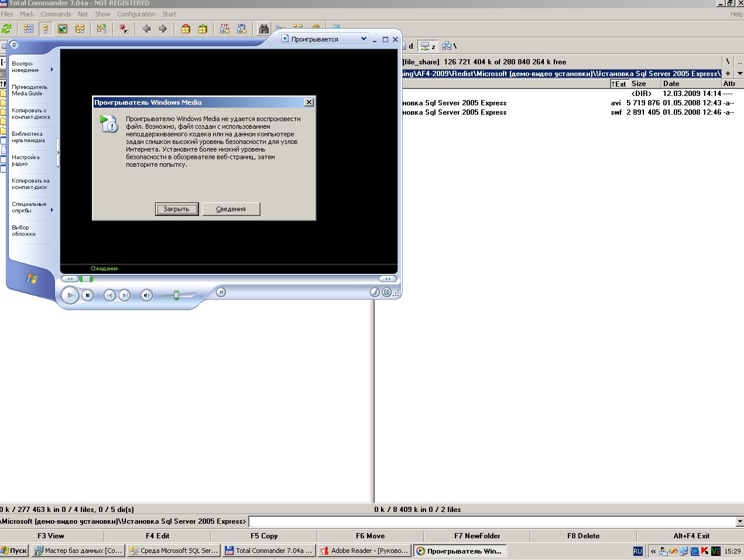Open the Start menu item in menu bar
Image resolution: width=744 pixels, height=560 pixels.
click(x=169, y=14)
